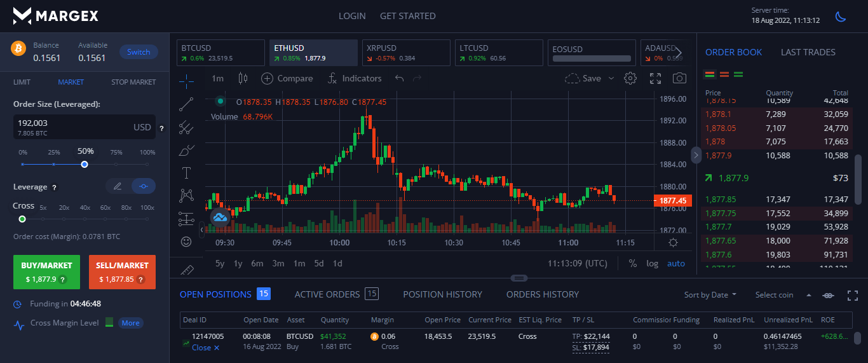Click the Switch balance button
Screen dimensions: 868x363
tap(139, 52)
